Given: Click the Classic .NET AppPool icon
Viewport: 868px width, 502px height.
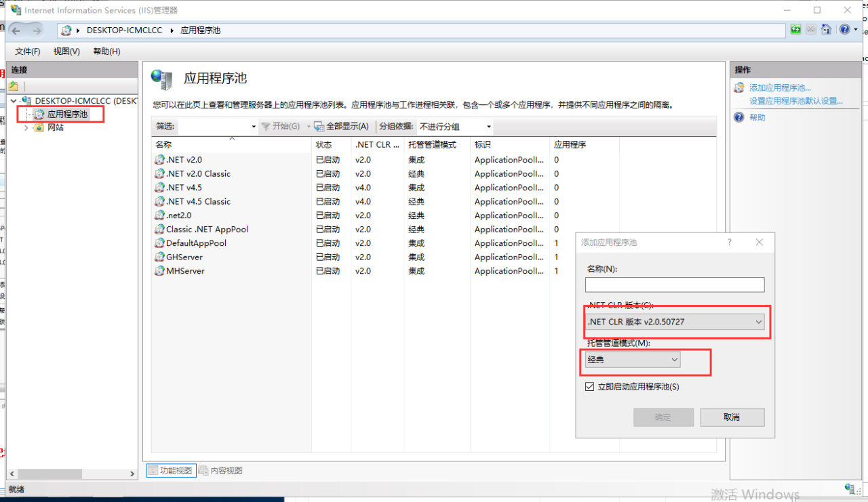Looking at the screenshot, I should (160, 229).
